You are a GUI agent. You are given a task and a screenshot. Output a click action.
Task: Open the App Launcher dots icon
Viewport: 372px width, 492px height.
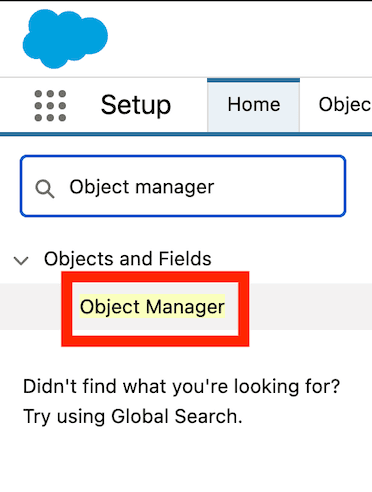click(50, 106)
